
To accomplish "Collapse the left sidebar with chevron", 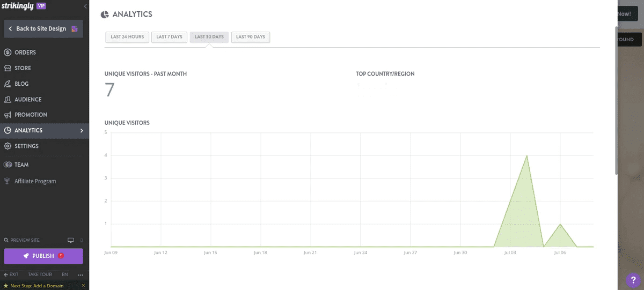I will click(85, 6).
